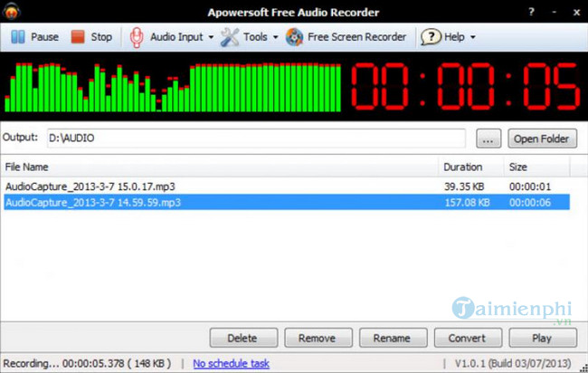This screenshot has height=373, width=588.
Task: Click the Pause recording icon
Action: [x=17, y=37]
